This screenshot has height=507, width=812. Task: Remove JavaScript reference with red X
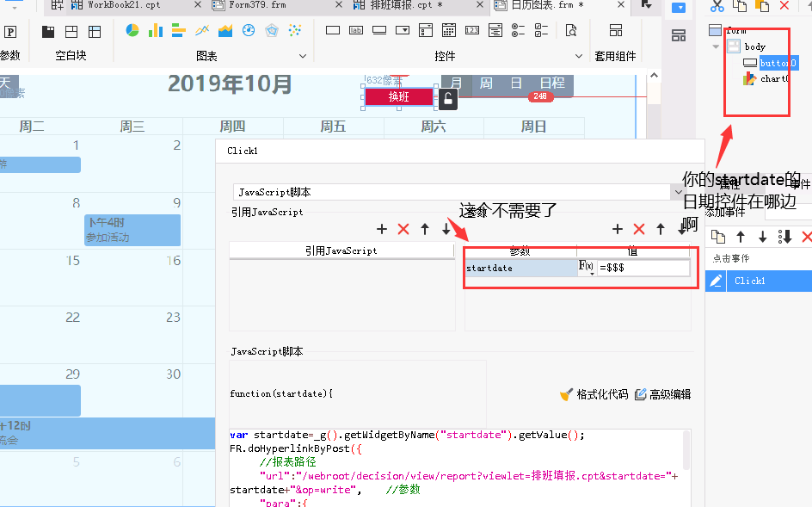[x=403, y=229]
